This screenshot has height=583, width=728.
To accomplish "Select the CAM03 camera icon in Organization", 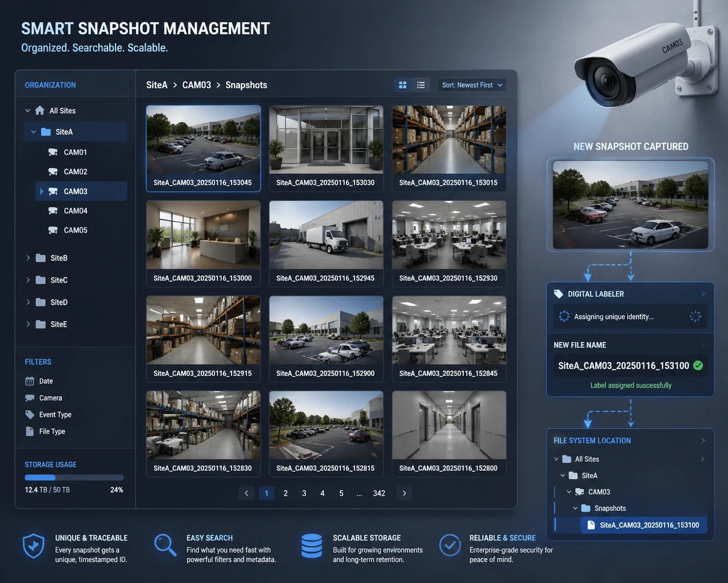I will tap(53, 191).
